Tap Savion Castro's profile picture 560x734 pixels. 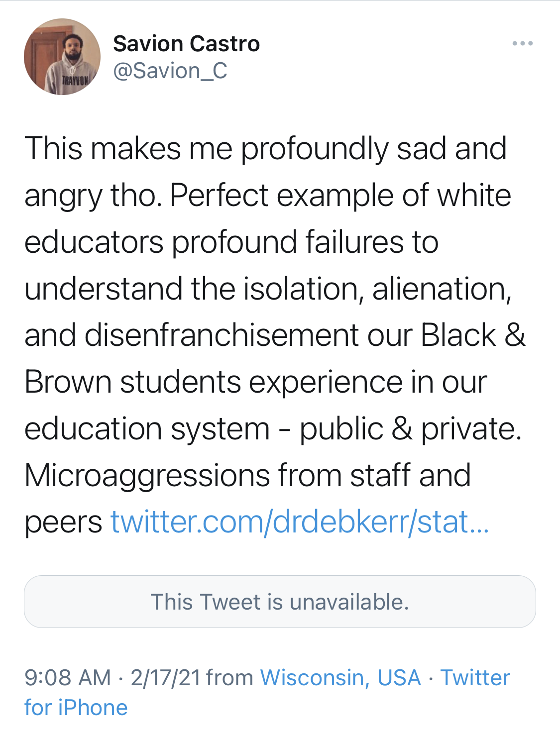[x=62, y=57]
